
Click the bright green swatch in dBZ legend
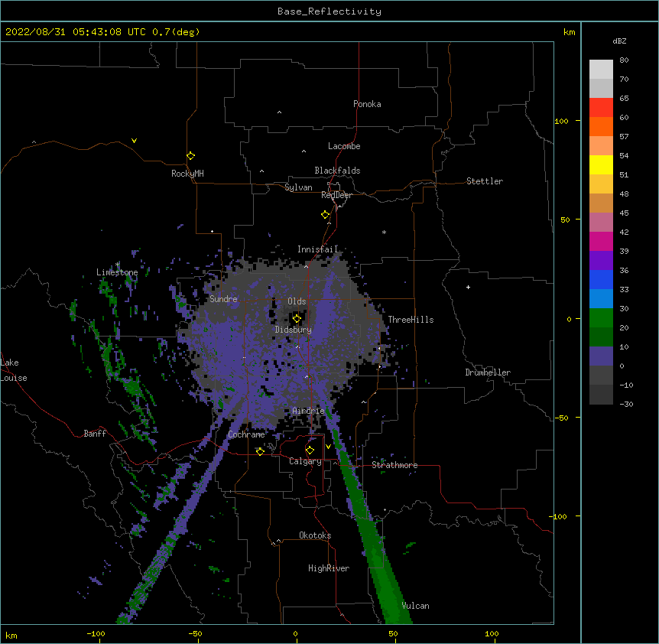pos(601,318)
